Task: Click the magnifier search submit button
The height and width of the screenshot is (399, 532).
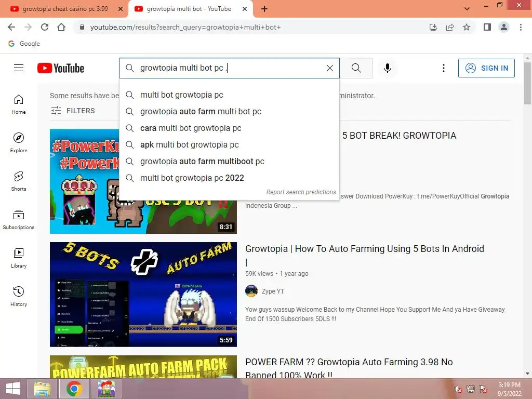Action: [x=356, y=68]
